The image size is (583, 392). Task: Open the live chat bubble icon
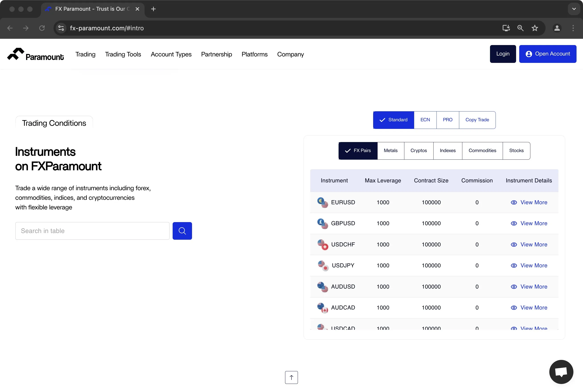[561, 372]
